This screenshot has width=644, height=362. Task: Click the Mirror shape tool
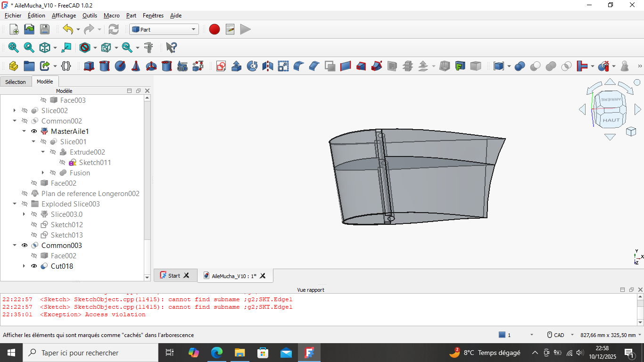point(268,66)
